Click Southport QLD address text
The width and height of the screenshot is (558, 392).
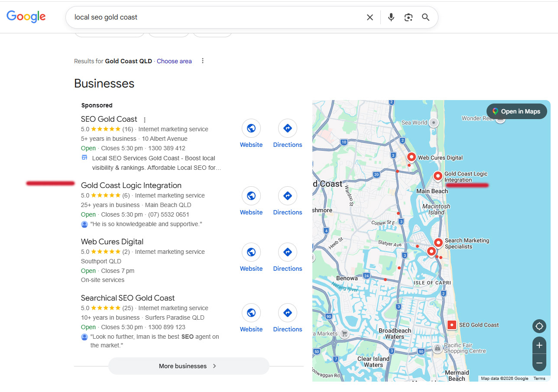[x=101, y=261]
